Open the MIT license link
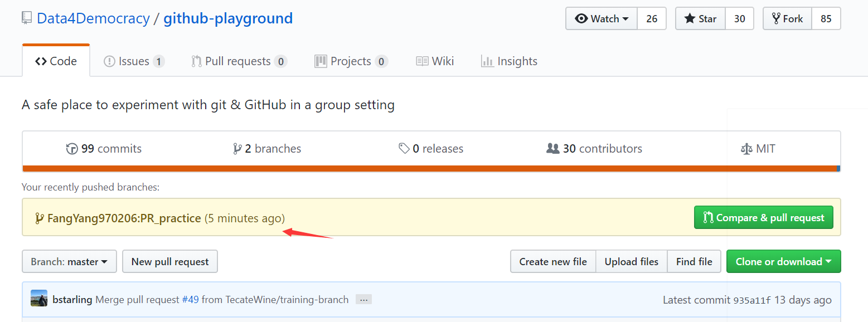868x322 pixels. pyautogui.click(x=758, y=149)
